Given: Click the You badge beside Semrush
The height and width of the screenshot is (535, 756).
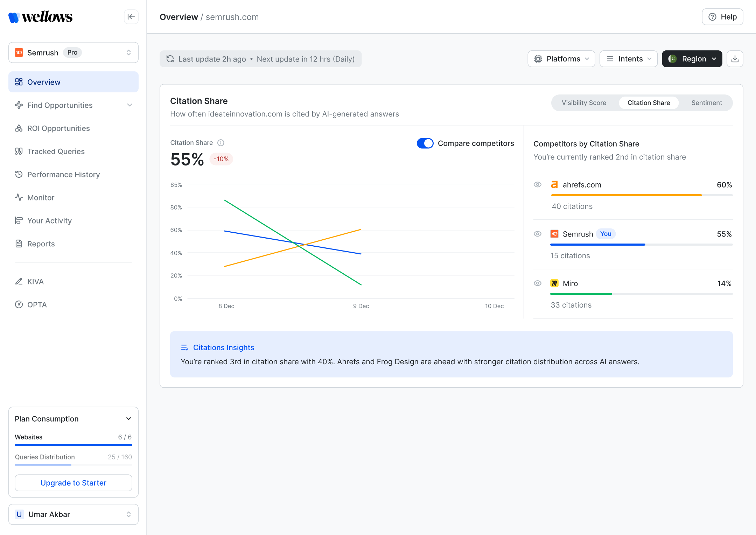Looking at the screenshot, I should coord(606,234).
